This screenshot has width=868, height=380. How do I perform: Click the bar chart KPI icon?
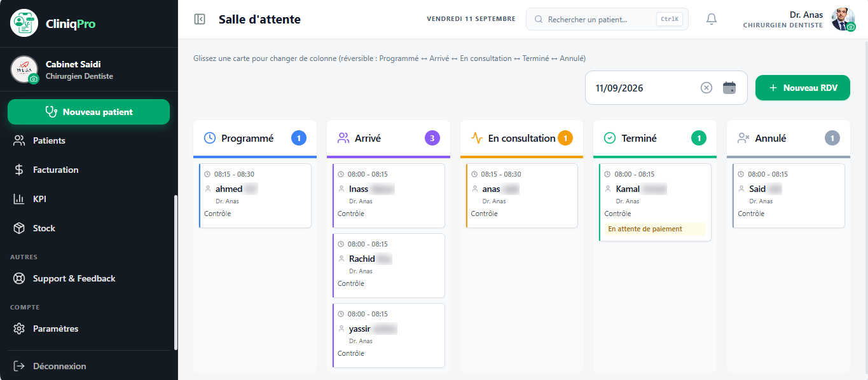coord(19,199)
